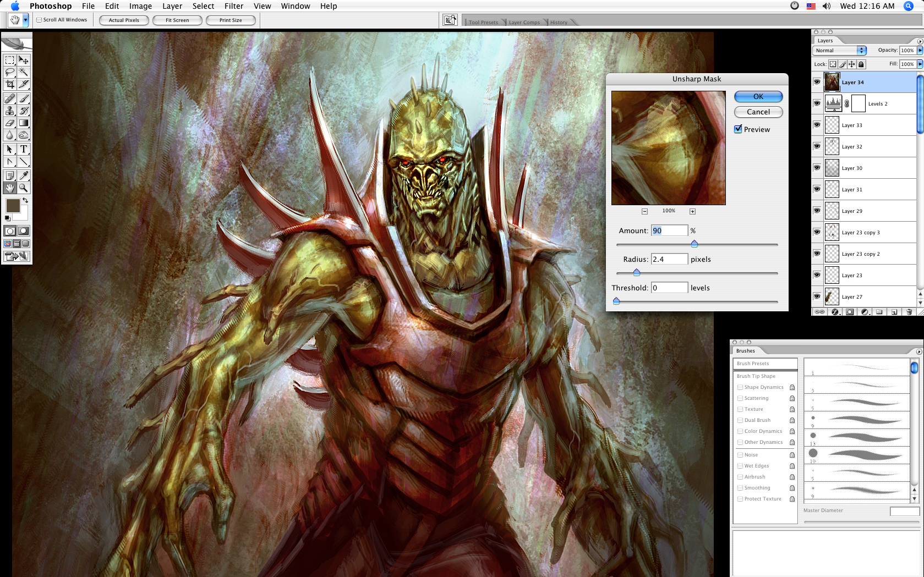Click the Actual Pixels button
This screenshot has width=924, height=577.
(x=124, y=20)
